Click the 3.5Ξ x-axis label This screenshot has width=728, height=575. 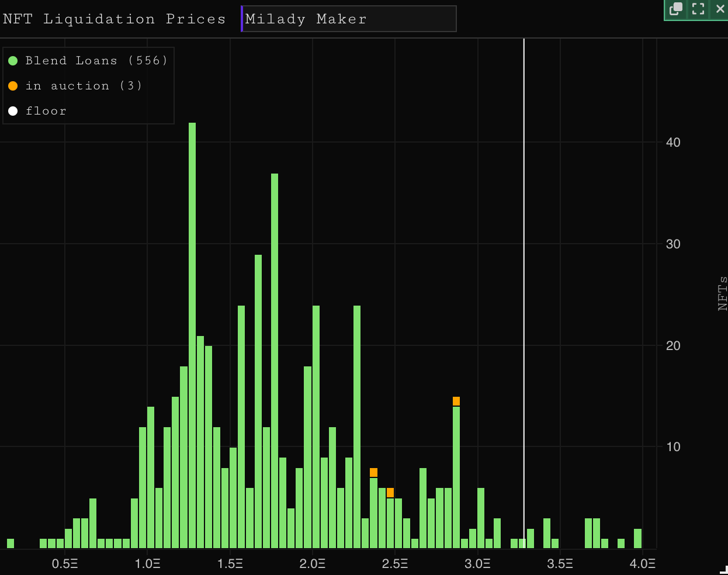pyautogui.click(x=560, y=563)
